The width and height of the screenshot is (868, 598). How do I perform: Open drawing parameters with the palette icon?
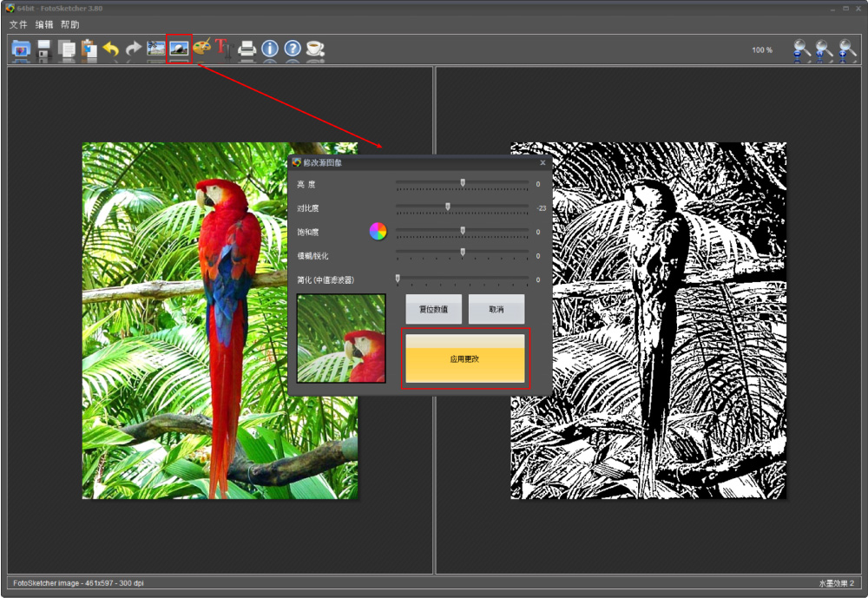click(201, 48)
